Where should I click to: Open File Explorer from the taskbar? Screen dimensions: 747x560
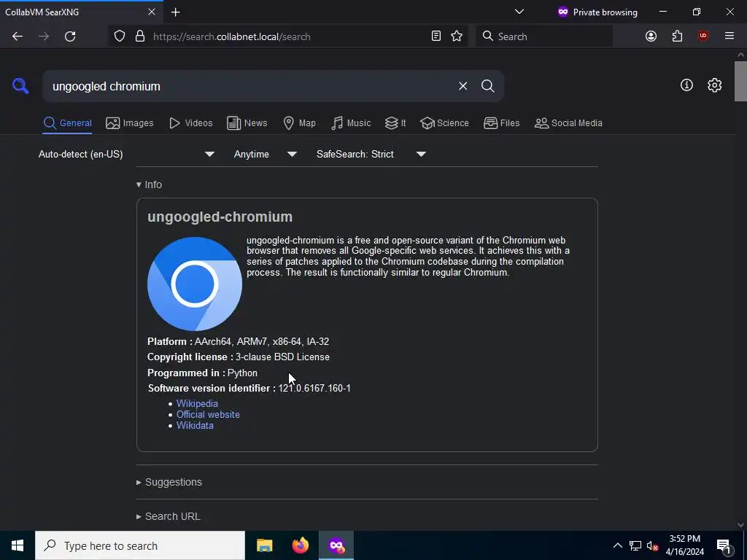(x=264, y=545)
